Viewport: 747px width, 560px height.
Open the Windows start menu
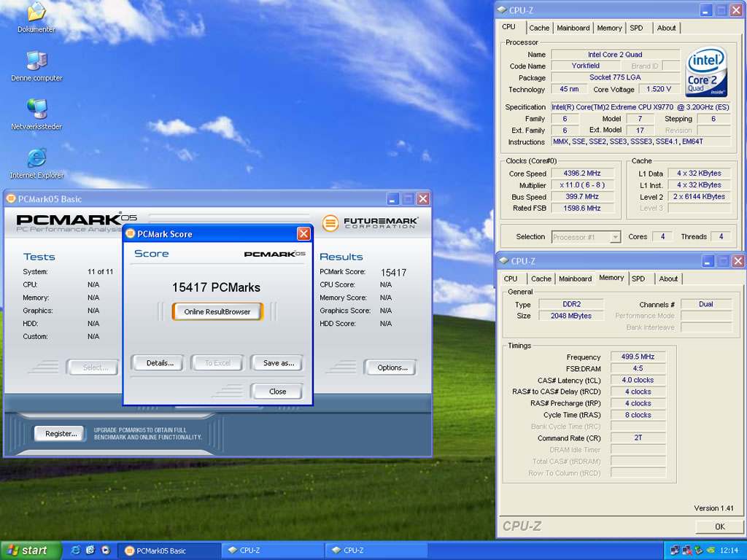pyautogui.click(x=31, y=551)
